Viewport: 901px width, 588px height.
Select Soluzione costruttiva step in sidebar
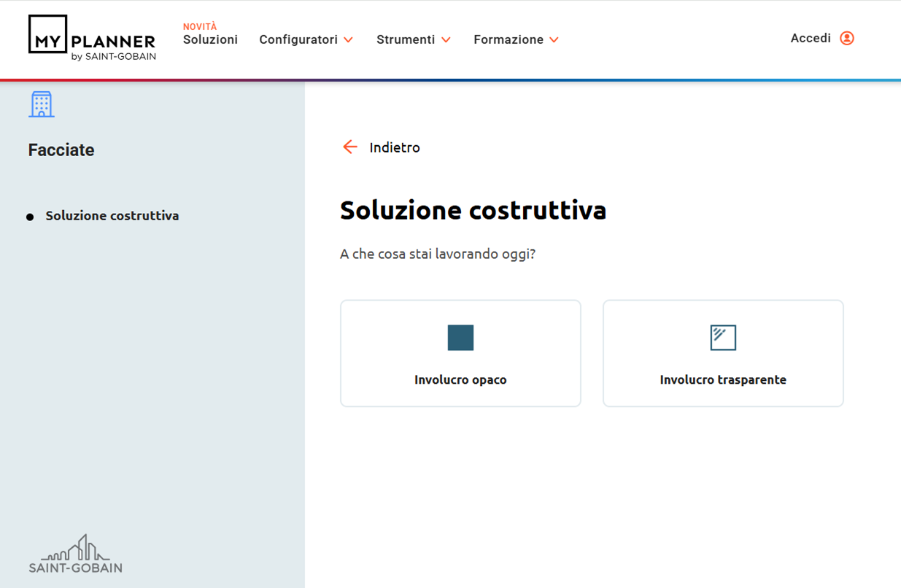coord(112,216)
